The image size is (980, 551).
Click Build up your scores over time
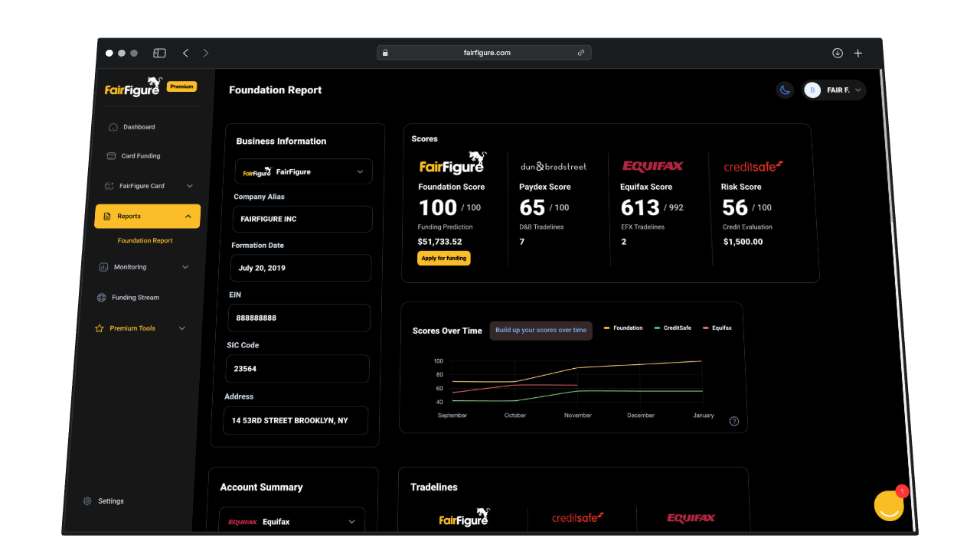[541, 331]
